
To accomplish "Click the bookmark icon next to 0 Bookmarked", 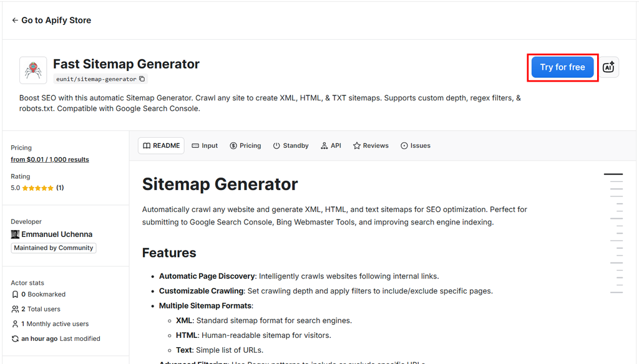I will pyautogui.click(x=15, y=294).
